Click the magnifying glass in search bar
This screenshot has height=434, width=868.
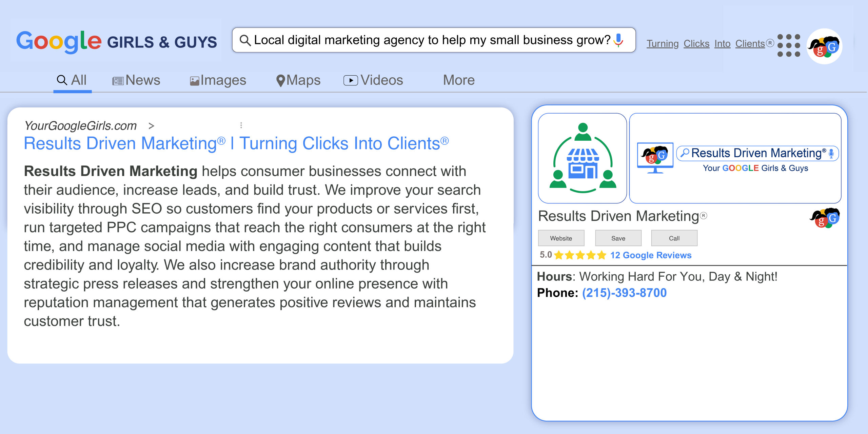pos(245,40)
